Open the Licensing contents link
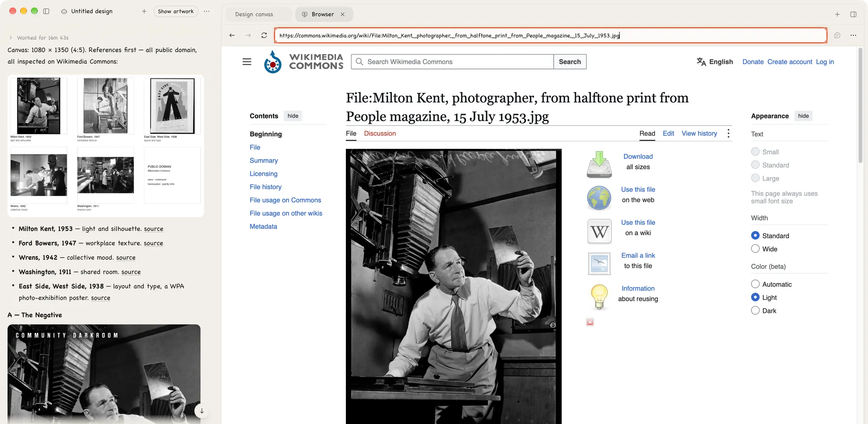 [263, 174]
